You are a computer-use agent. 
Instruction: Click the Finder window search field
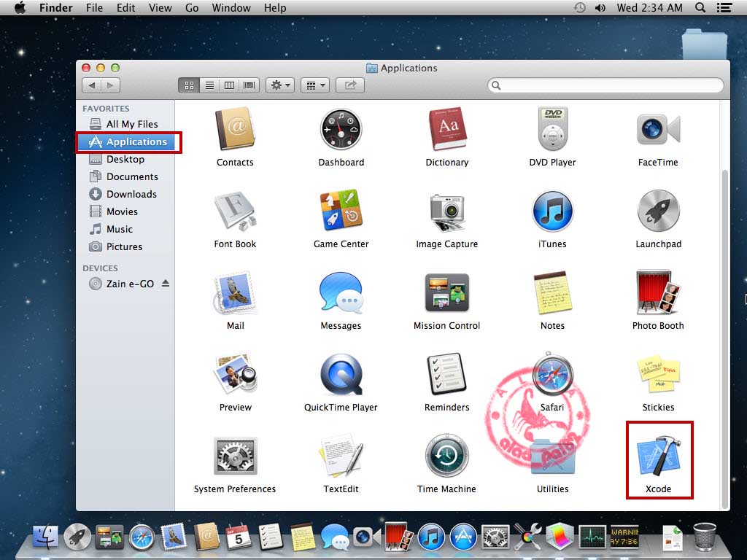605,85
